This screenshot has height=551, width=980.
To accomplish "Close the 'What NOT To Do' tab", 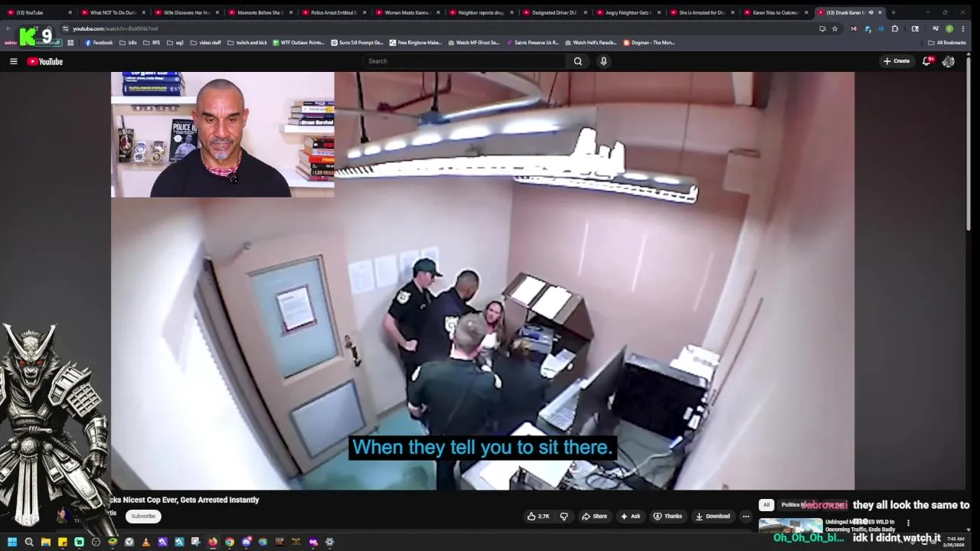I will click(x=143, y=12).
